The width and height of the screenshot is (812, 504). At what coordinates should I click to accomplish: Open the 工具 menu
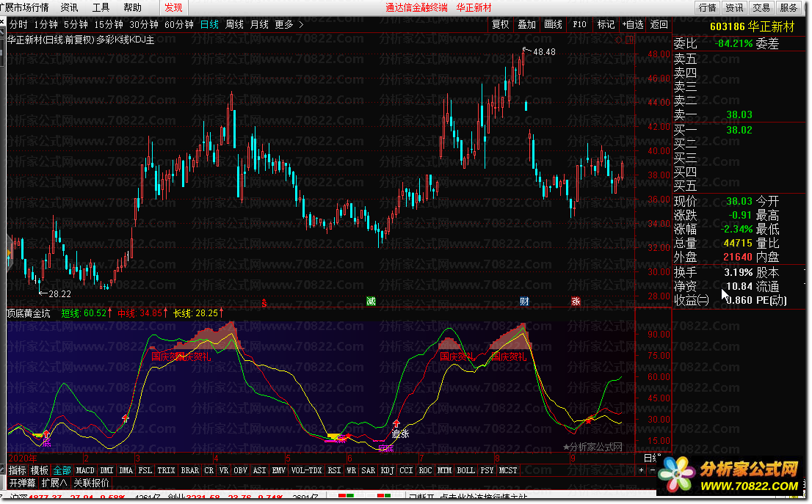[x=101, y=7]
